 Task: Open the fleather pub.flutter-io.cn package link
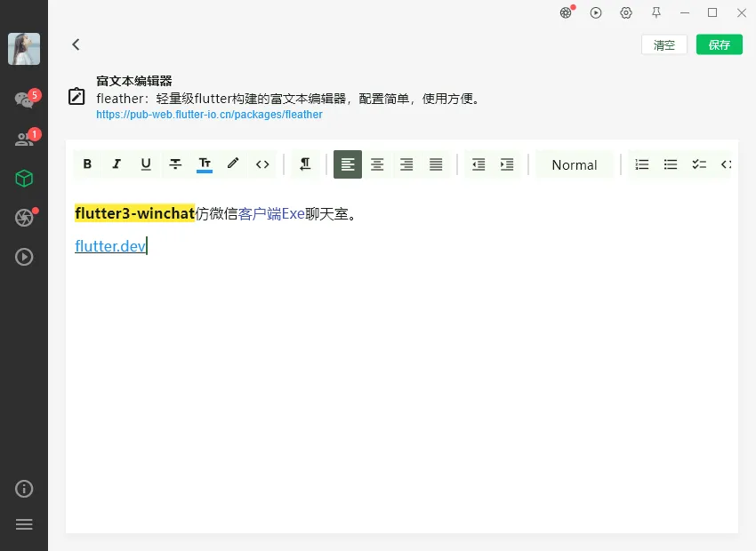[209, 114]
